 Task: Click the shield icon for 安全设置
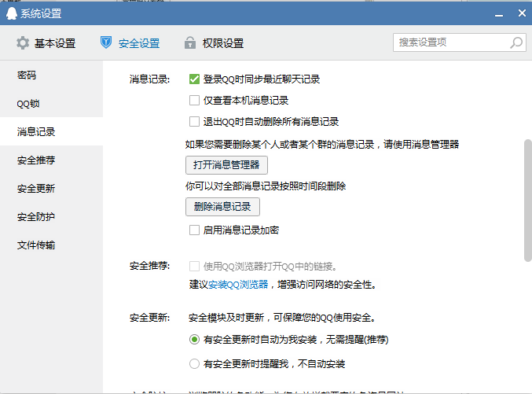point(106,43)
